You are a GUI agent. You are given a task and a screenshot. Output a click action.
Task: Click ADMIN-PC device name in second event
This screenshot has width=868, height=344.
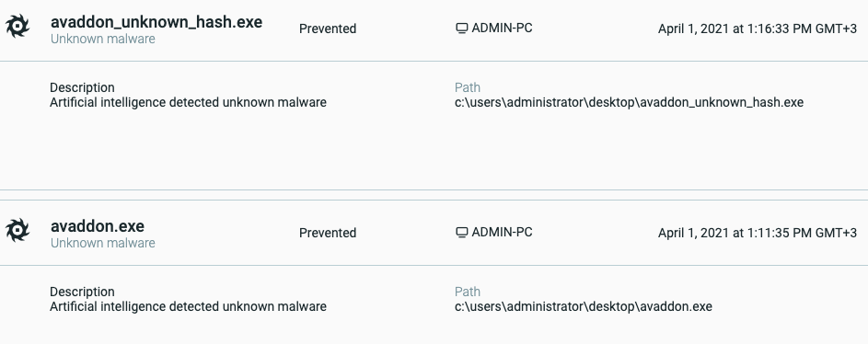click(x=502, y=233)
